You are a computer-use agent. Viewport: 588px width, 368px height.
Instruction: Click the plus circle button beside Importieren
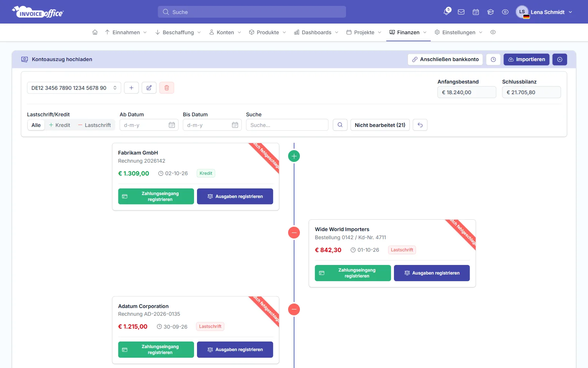tap(560, 59)
